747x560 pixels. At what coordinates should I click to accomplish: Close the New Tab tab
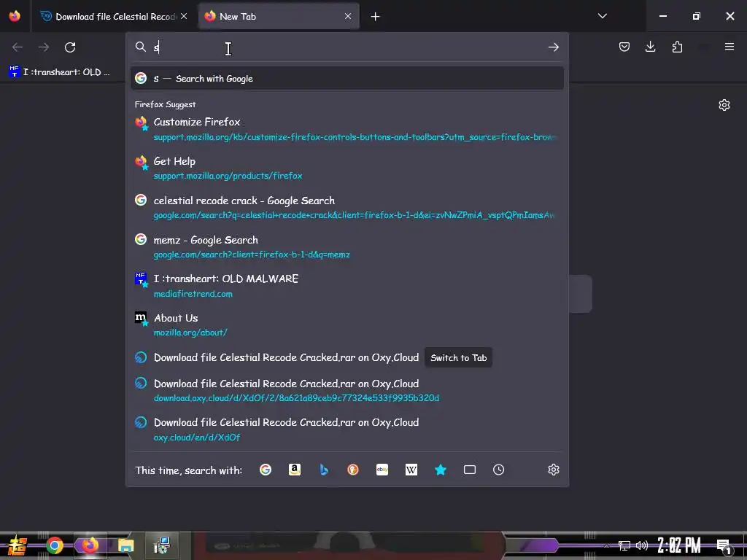(348, 16)
